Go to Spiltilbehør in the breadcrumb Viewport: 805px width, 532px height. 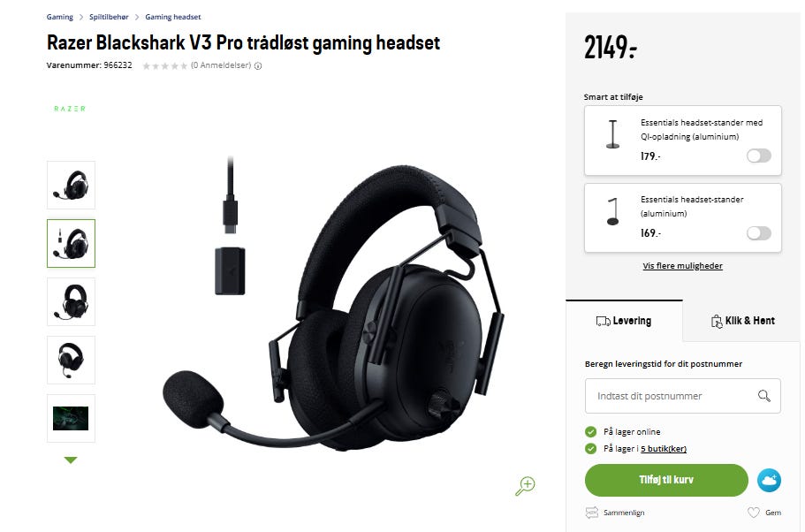(109, 17)
